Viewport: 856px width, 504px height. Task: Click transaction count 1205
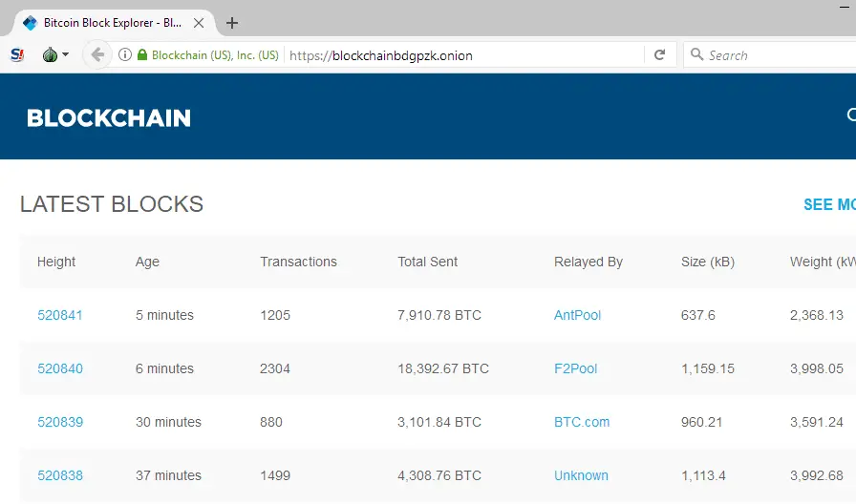(x=275, y=315)
